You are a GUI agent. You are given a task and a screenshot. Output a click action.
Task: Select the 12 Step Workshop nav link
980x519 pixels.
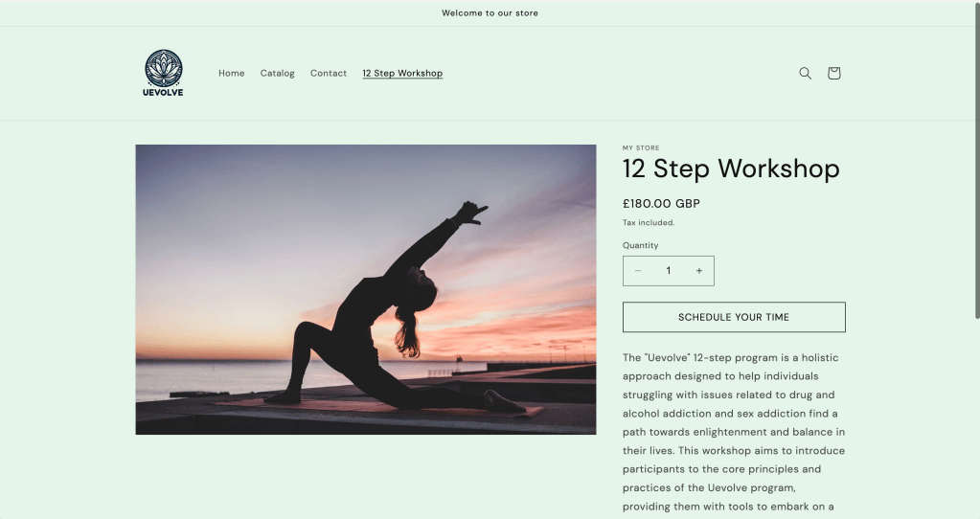coord(402,73)
